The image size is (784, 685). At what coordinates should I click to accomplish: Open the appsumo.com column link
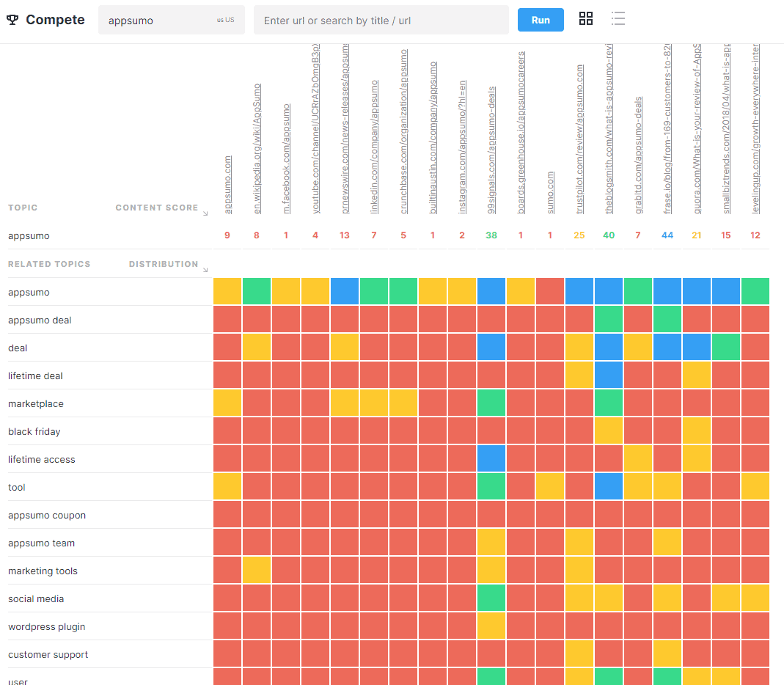(228, 185)
